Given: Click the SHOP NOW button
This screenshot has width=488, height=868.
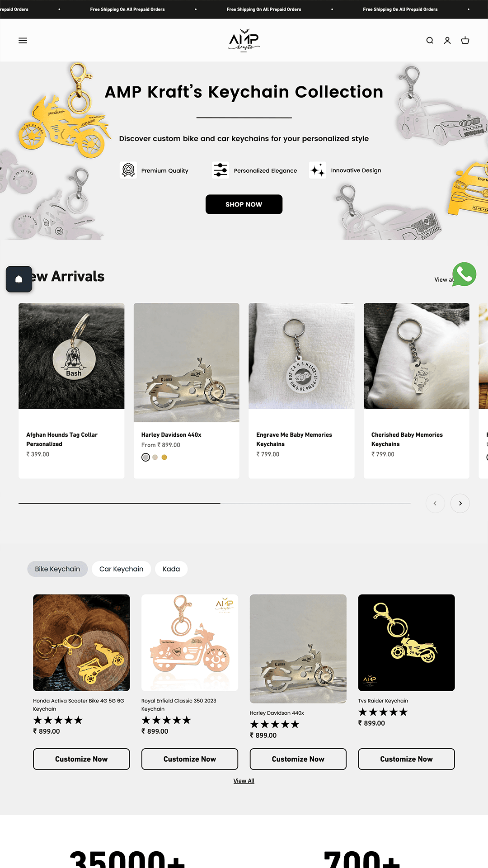Looking at the screenshot, I should click(244, 204).
